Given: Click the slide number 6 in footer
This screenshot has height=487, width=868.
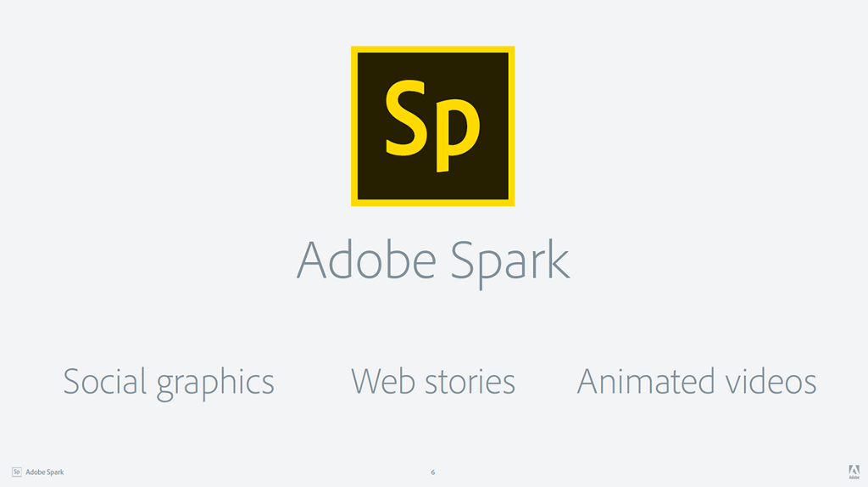Looking at the screenshot, I should (x=432, y=472).
